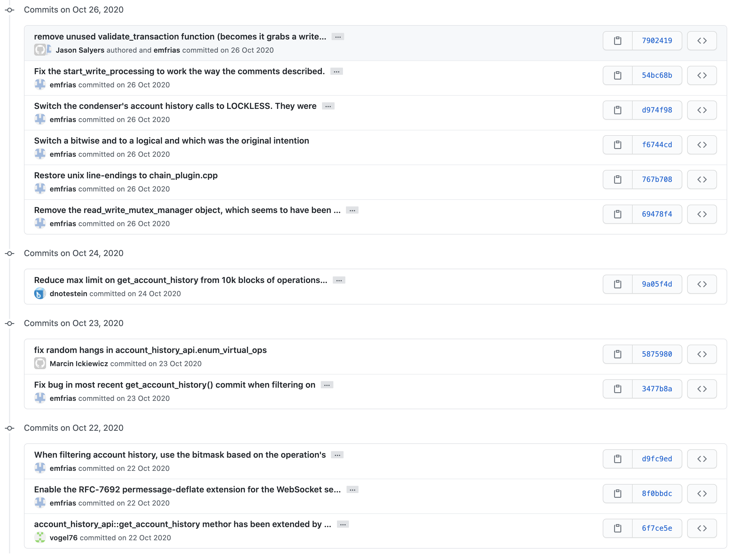The height and width of the screenshot is (560, 732).
Task: Browse repository at commit 5875980
Action: point(702,354)
